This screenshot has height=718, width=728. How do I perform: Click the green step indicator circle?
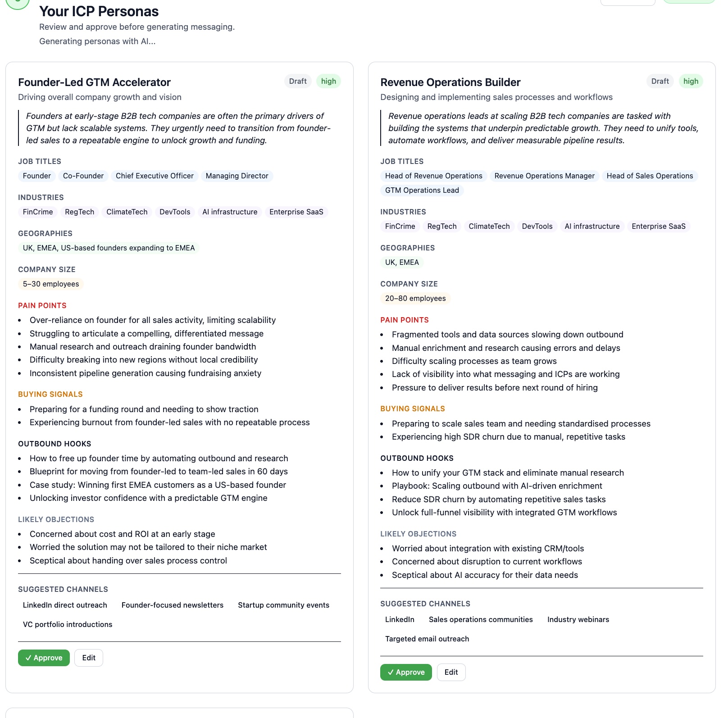(18, 4)
